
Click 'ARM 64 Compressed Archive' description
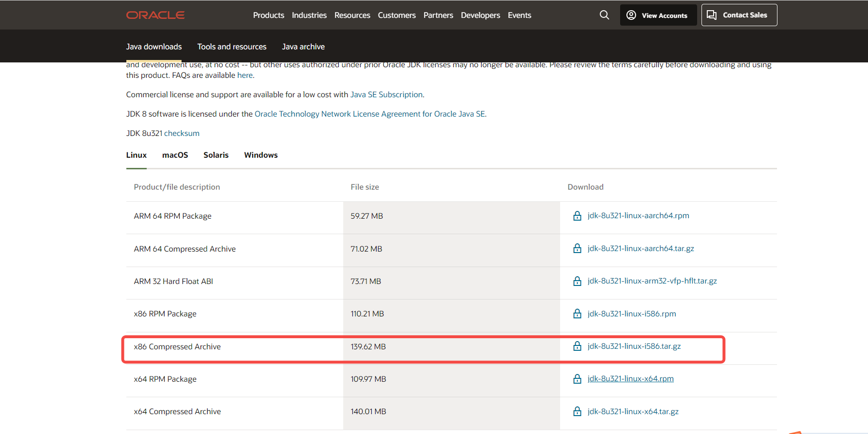coord(185,249)
